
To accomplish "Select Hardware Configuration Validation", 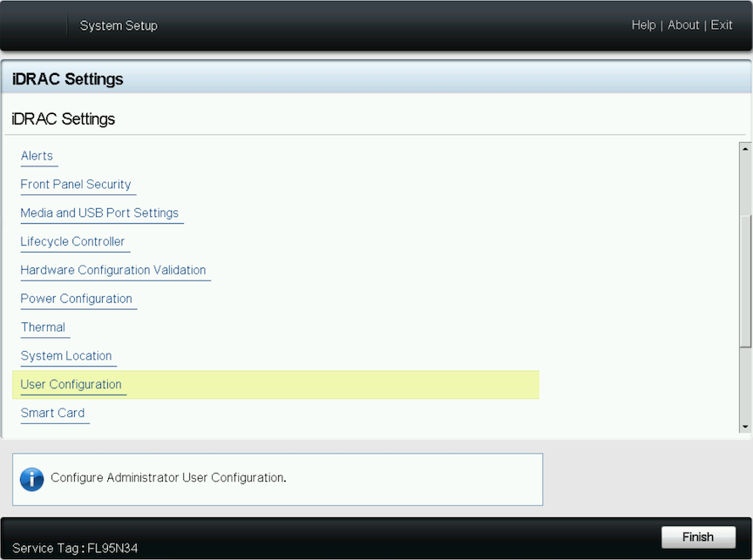I will tap(113, 271).
